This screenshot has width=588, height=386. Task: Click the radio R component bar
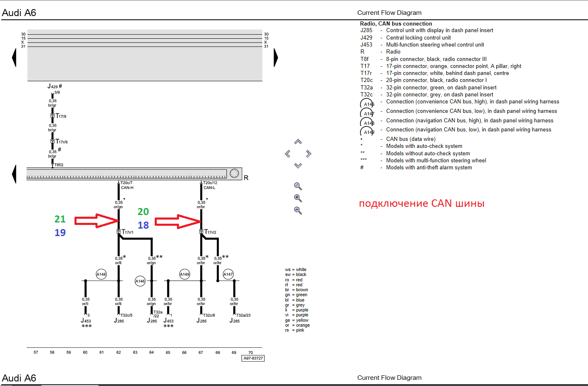pyautogui.click(x=134, y=173)
